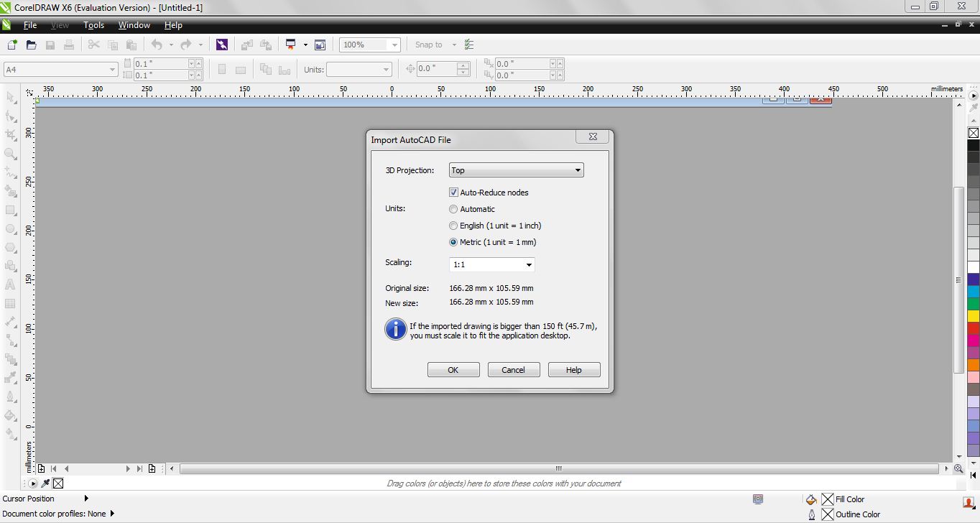
Task: Click OK in the Import AutoCAD File dialog
Action: [x=453, y=370]
